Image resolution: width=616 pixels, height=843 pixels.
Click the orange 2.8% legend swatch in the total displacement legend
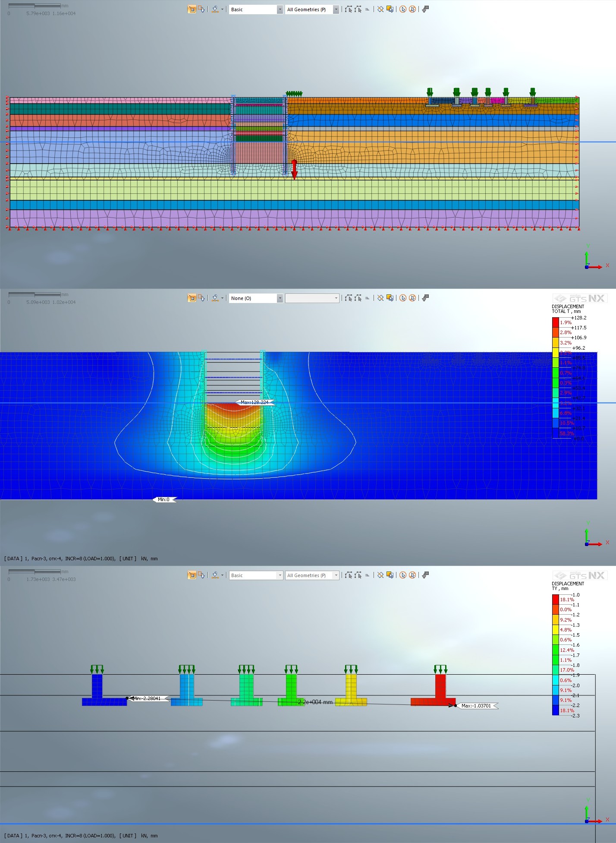(x=555, y=333)
